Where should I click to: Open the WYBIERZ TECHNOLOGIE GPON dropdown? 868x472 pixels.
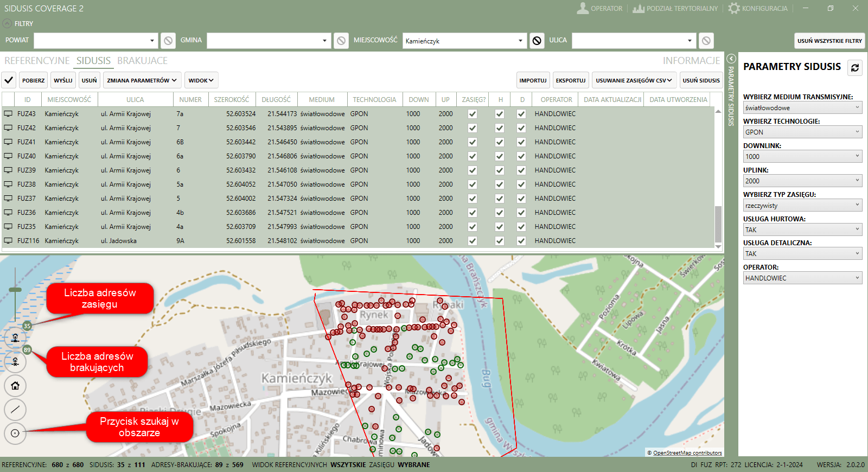pyautogui.click(x=802, y=132)
